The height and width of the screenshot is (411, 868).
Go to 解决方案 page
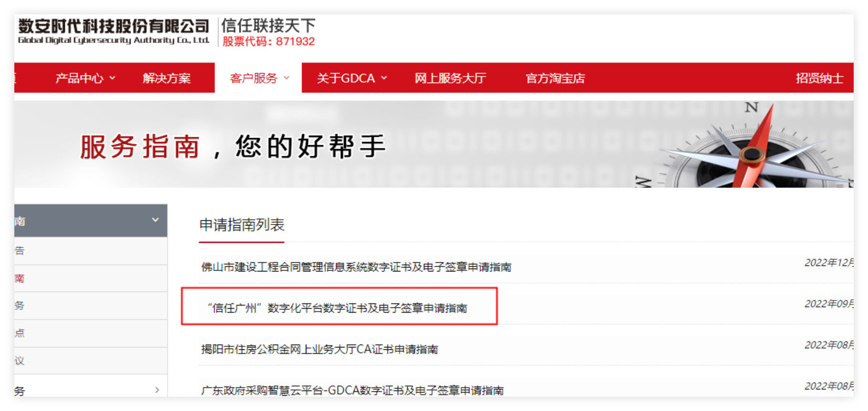166,78
